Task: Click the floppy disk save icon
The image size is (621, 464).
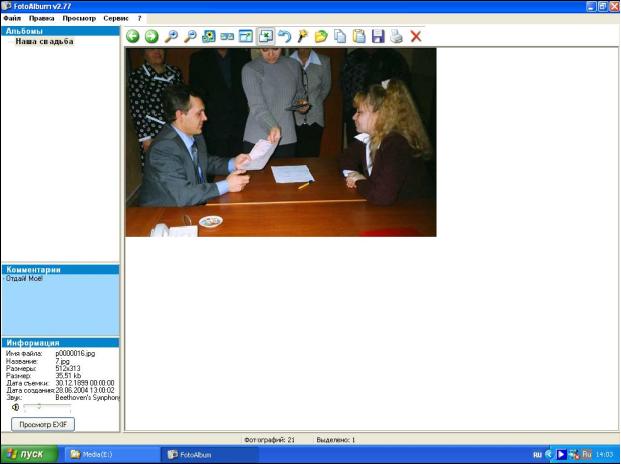Action: coord(378,36)
